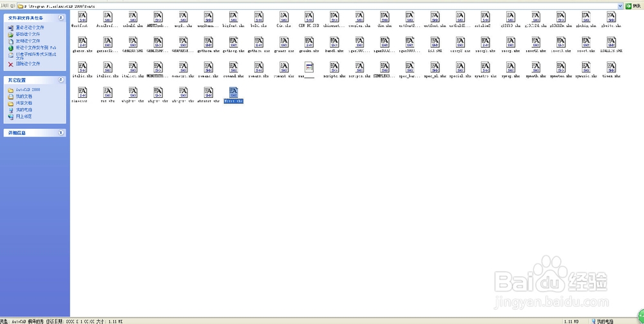Viewport: 644px width, 324px height.
Task: Click the romans.shx file name label
Action: tap(259, 76)
